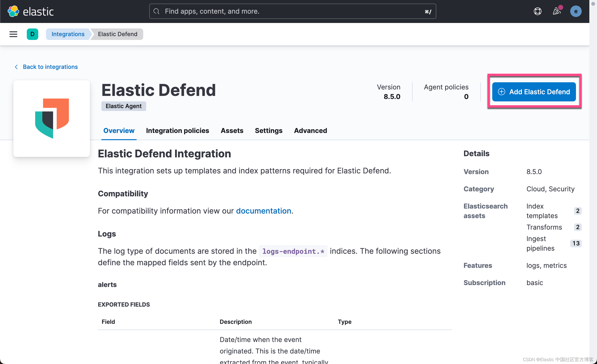
Task: Click header version value 8.5.0
Action: coord(392,97)
